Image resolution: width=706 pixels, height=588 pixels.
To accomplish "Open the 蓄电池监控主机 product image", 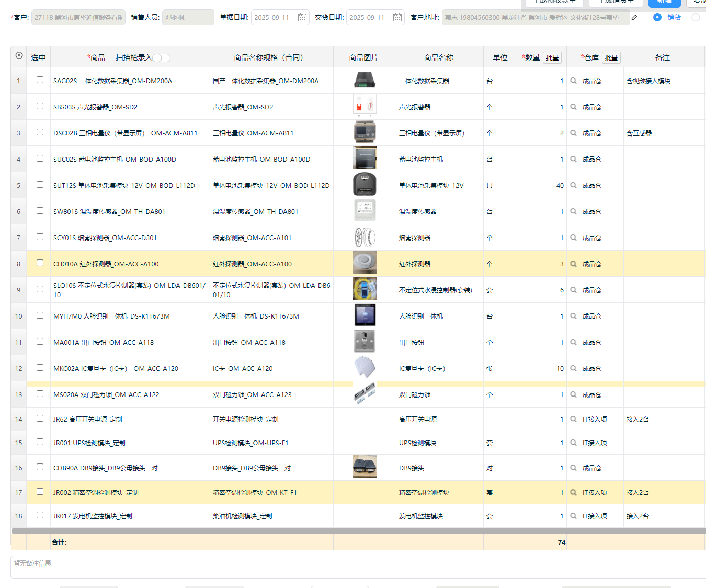I will tap(365, 157).
